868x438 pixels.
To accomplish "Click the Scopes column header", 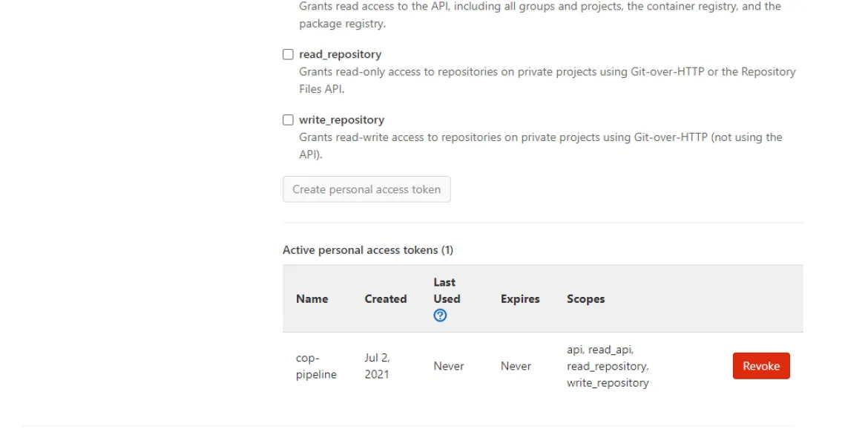I will (585, 298).
